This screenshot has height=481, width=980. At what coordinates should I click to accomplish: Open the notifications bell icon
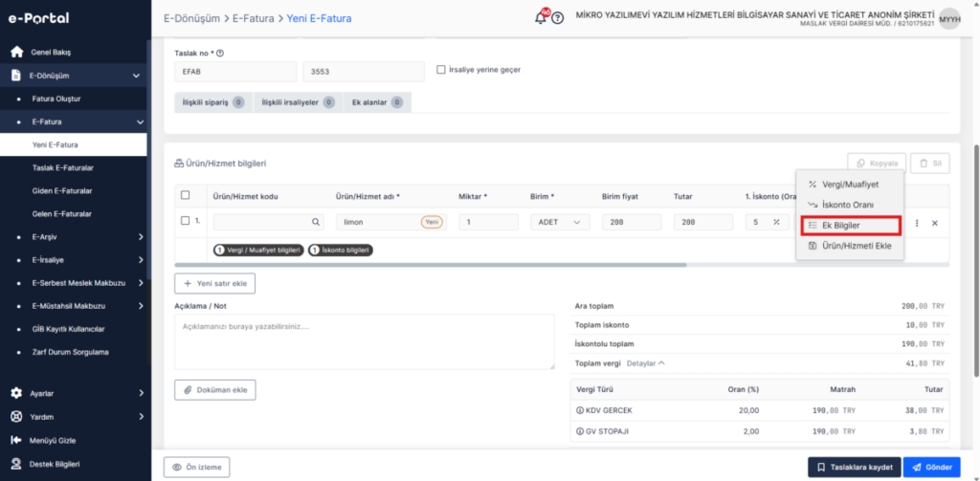coord(541,17)
